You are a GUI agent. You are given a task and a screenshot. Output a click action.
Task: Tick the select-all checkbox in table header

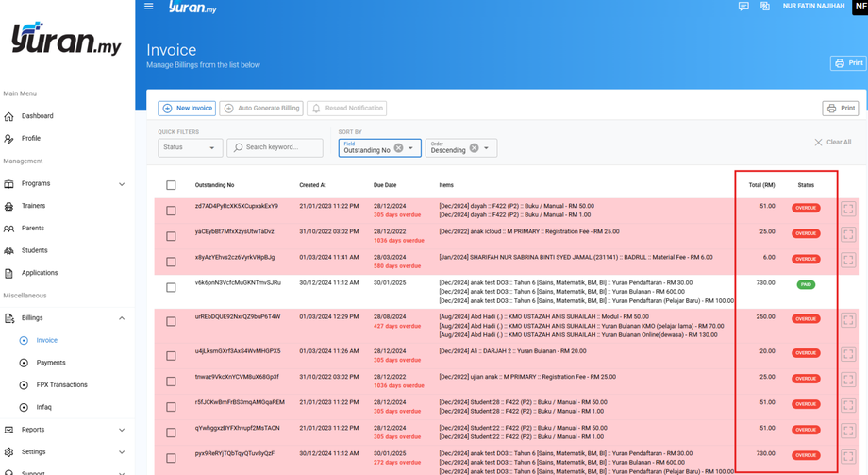[171, 185]
